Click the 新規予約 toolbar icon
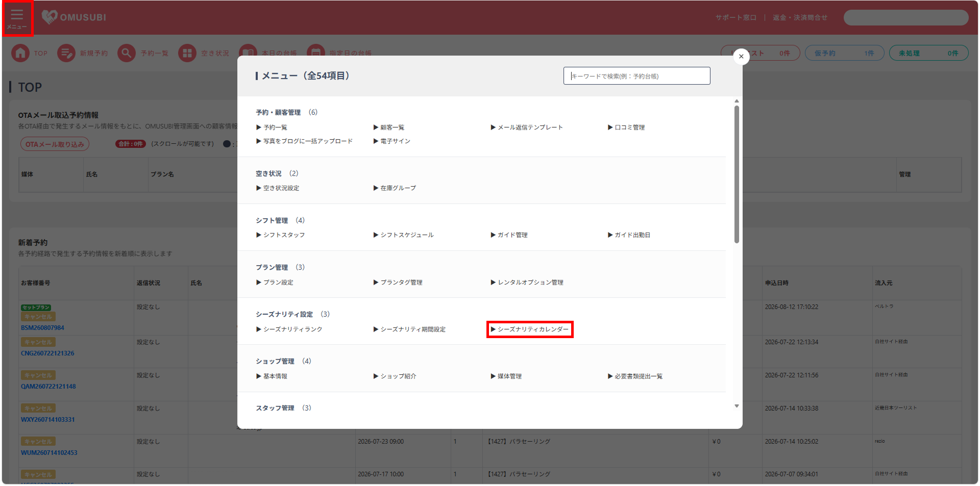The image size is (980, 486). [x=66, y=53]
